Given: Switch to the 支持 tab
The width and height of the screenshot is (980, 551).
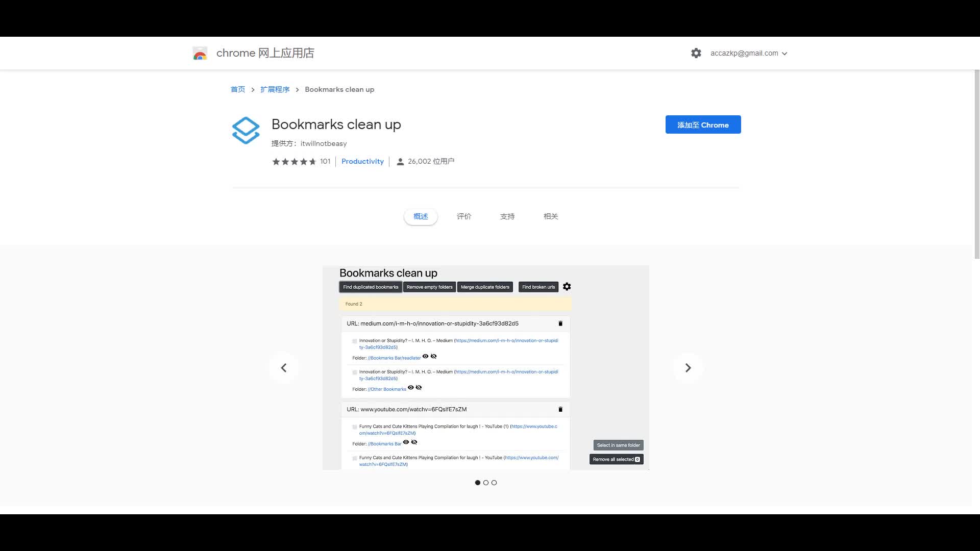Looking at the screenshot, I should 507,216.
